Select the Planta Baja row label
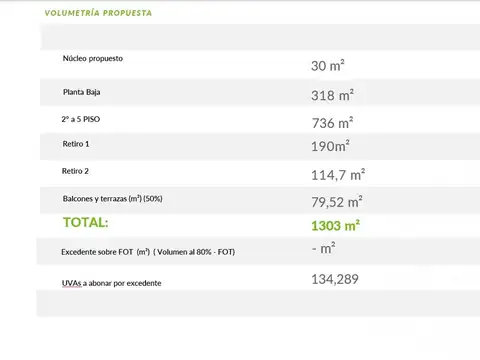 coord(81,92)
